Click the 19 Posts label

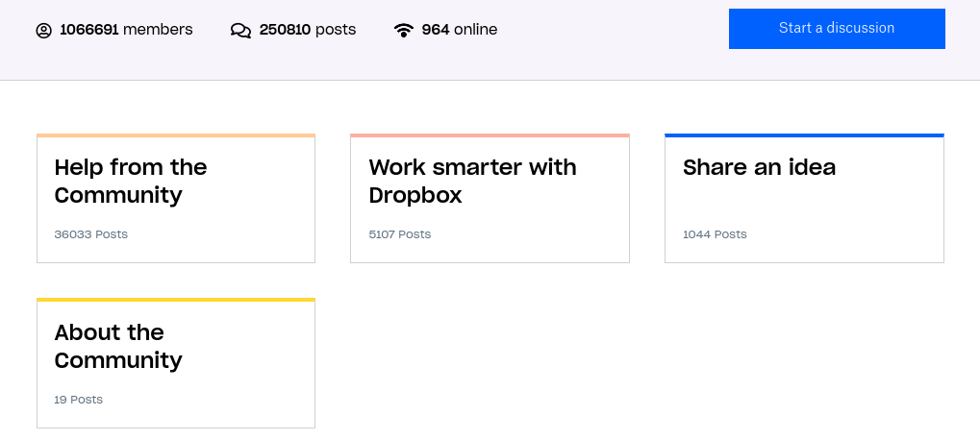tap(79, 400)
